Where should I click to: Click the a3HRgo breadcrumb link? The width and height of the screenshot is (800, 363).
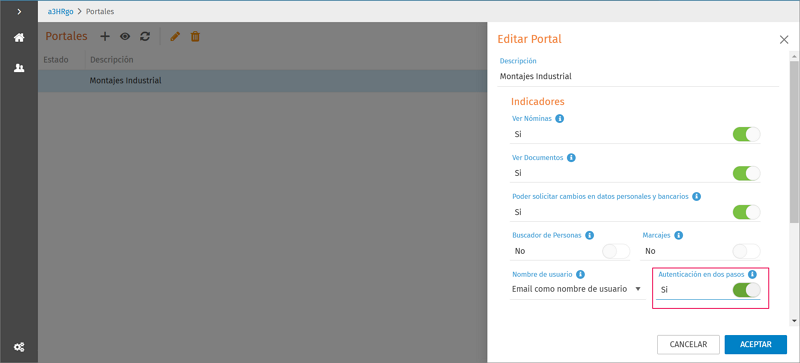pyautogui.click(x=61, y=11)
